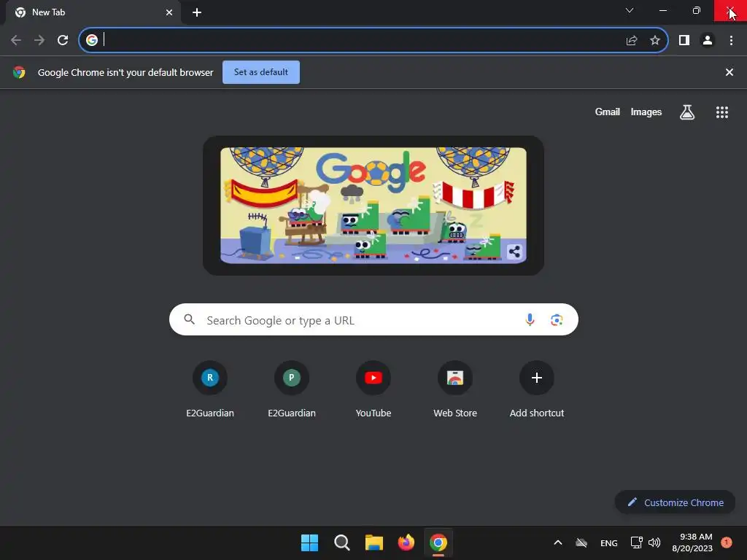Open Gmail link
Viewport: 747px width, 560px height.
click(x=608, y=112)
